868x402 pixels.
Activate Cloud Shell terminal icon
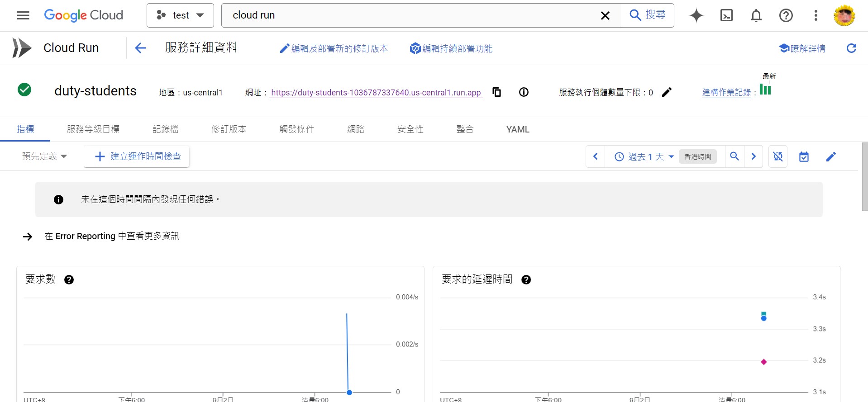(x=726, y=15)
